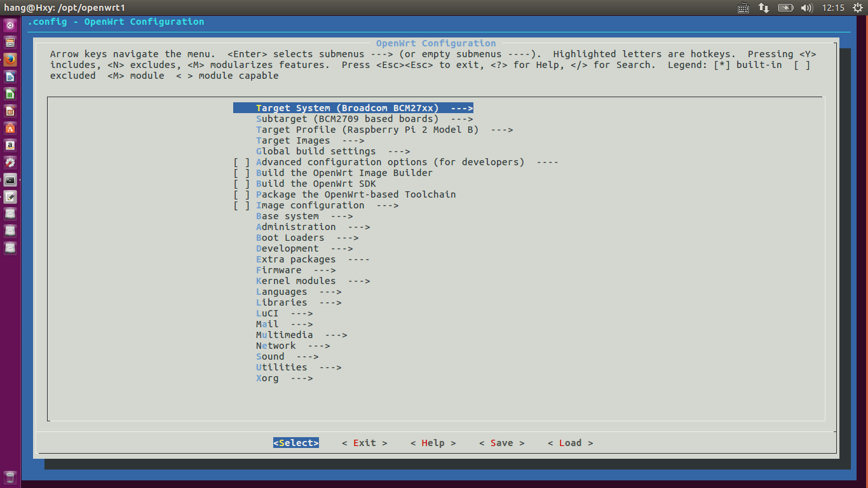Expand Target System (Broadcom BCM27xx) submenu

353,108
